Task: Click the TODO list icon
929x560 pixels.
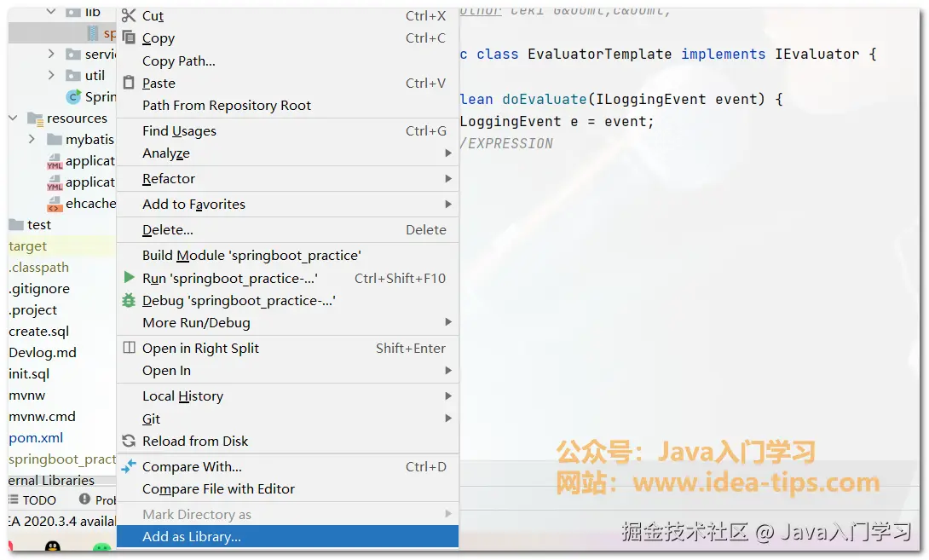Action: (13, 499)
